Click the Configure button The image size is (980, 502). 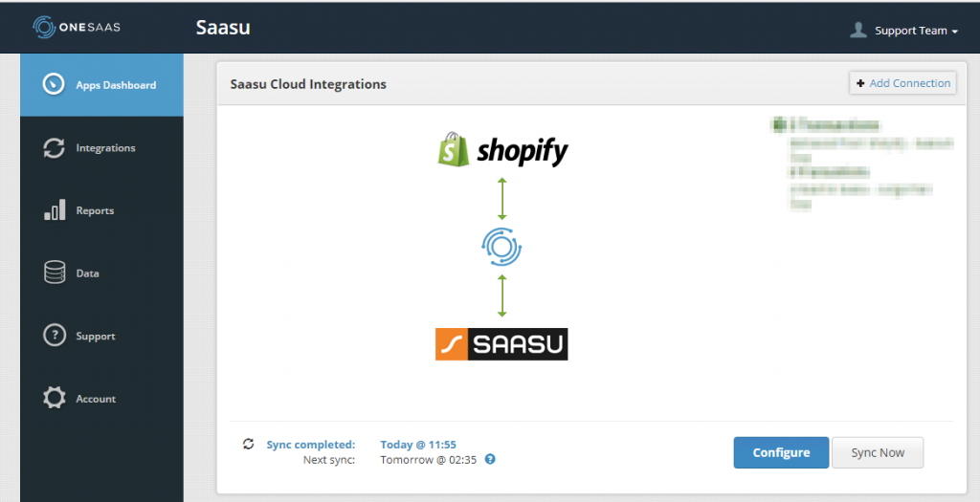coord(781,452)
